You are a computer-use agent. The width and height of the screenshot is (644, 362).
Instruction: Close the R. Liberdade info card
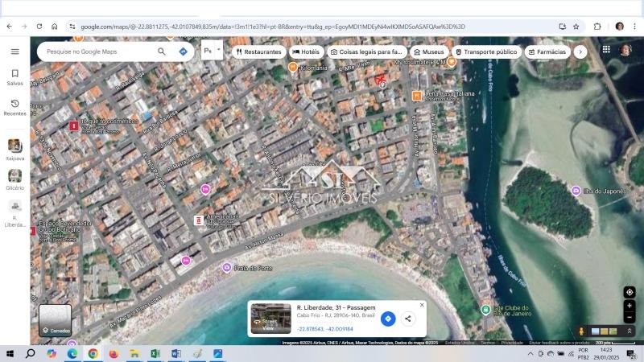coord(422,305)
